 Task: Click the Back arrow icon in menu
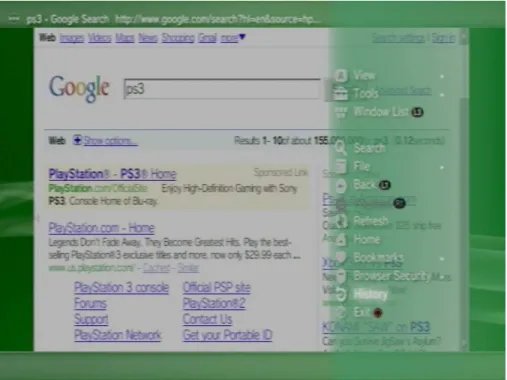click(x=341, y=185)
